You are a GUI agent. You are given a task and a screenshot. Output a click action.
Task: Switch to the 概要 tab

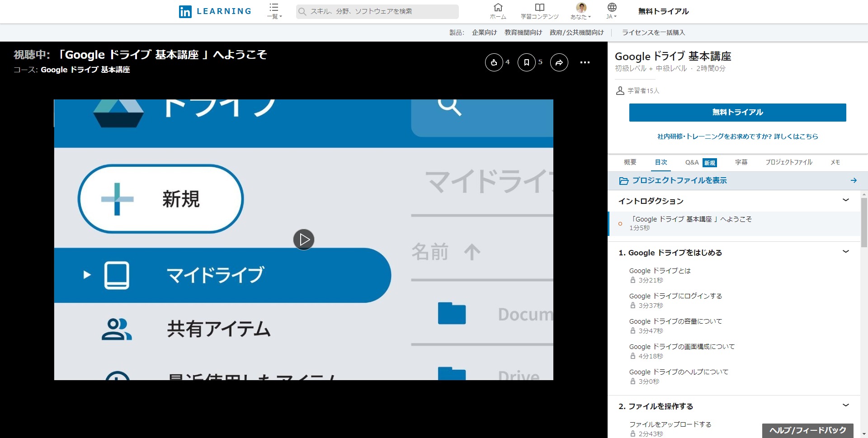[630, 162]
